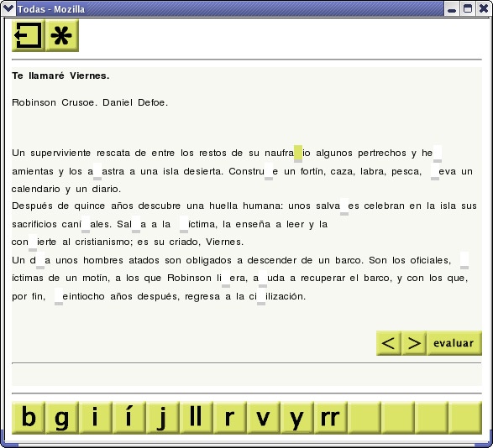Pick the letter "y" key
493x448 pixels.
pyautogui.click(x=297, y=418)
